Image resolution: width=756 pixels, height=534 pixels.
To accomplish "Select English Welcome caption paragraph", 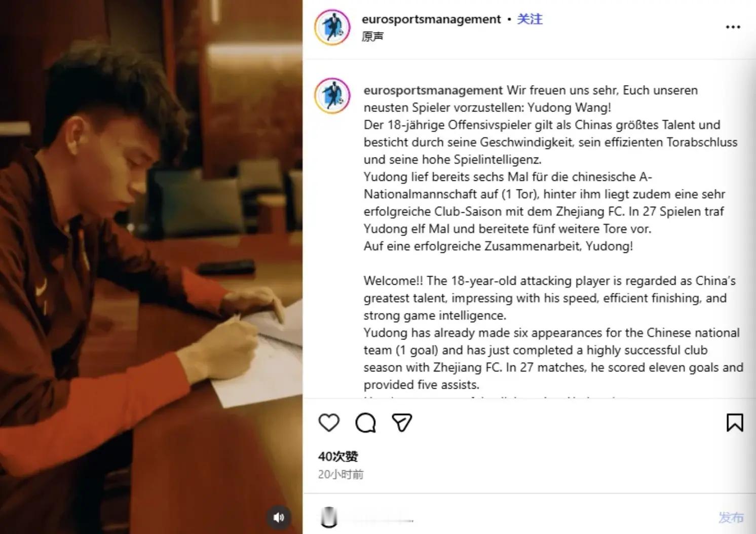I will 553,332.
